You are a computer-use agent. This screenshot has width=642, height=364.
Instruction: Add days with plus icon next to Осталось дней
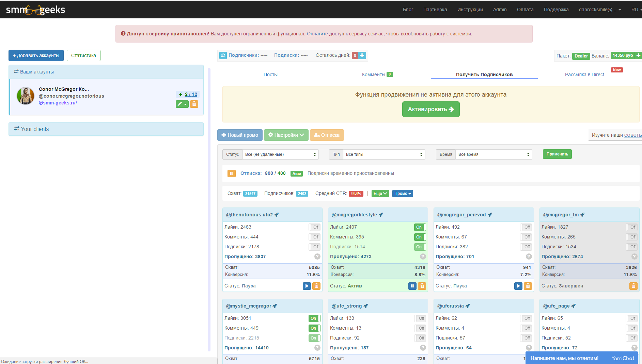(x=362, y=55)
